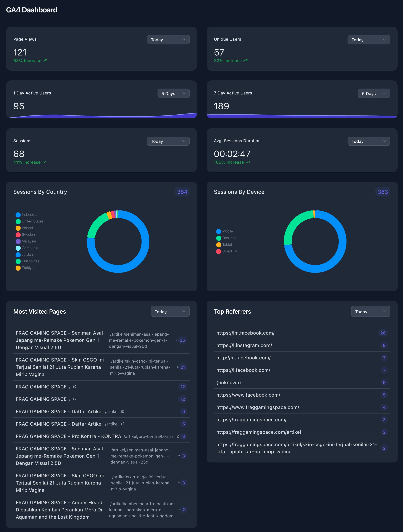Image resolution: width=403 pixels, height=532 pixels.
Task: Click the https://lm.facebook.com/ referrer entry
Action: pyautogui.click(x=245, y=333)
